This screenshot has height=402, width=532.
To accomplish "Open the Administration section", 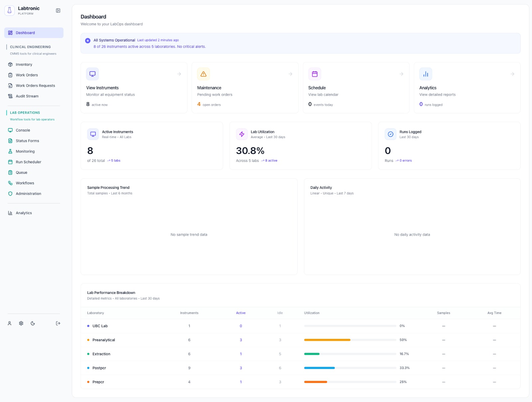I will [28, 194].
